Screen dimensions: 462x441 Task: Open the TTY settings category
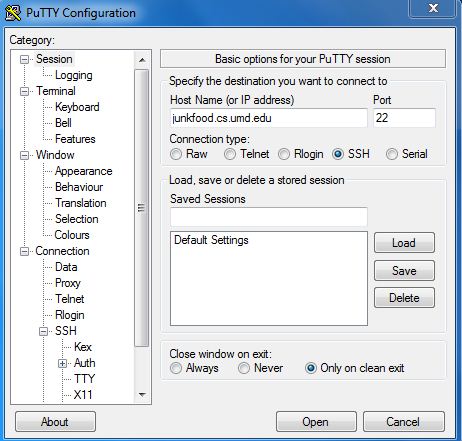[85, 379]
